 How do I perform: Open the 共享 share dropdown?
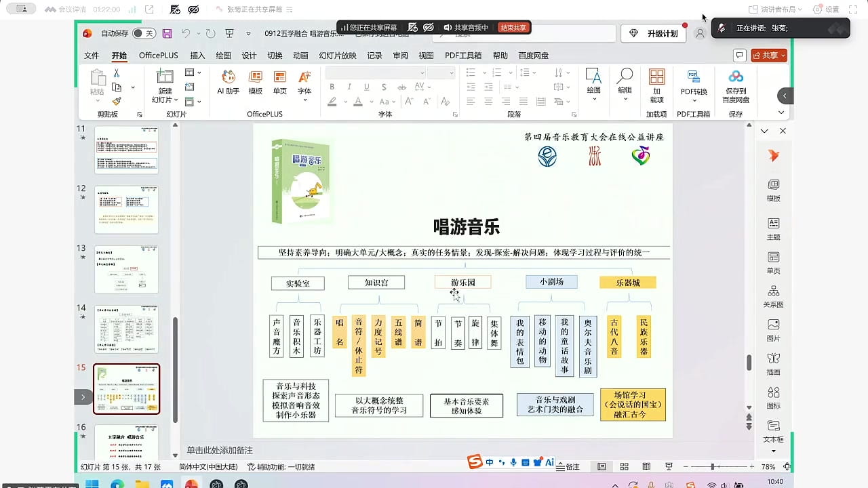coord(769,56)
